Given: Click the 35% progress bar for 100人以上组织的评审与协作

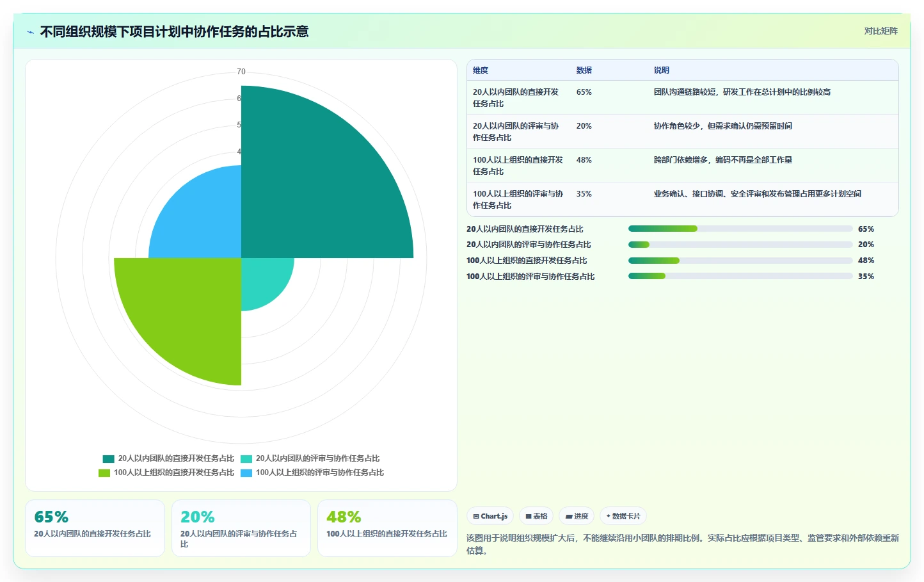Looking at the screenshot, I should click(740, 276).
